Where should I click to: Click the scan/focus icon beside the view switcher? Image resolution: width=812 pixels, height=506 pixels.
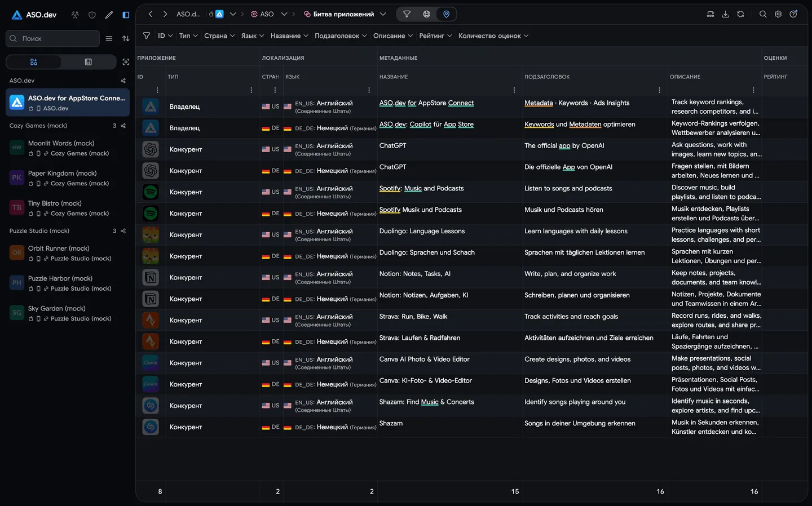click(126, 62)
